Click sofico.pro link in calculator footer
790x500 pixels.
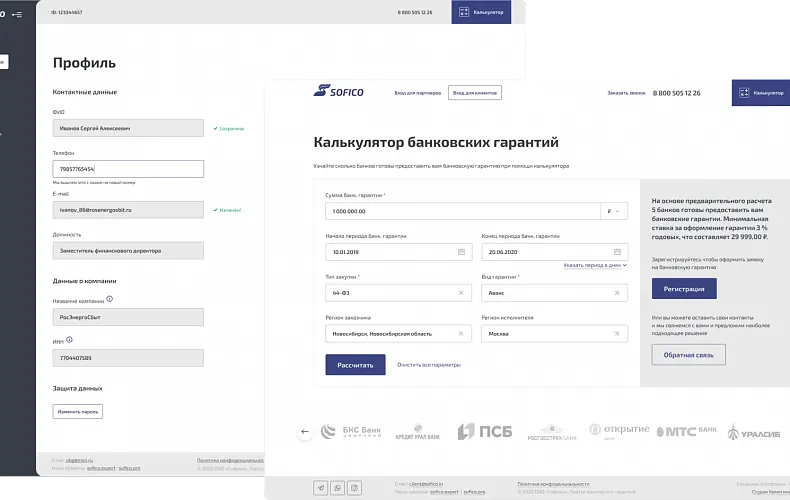pyautogui.click(x=474, y=491)
